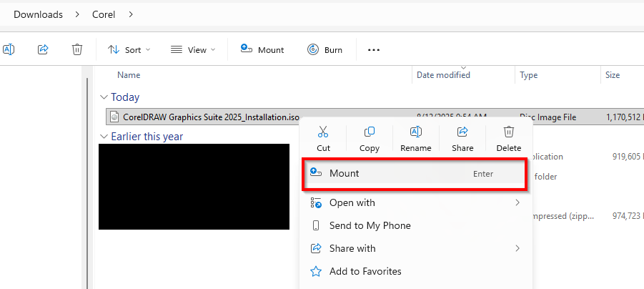
Task: Click the Rename icon in context menu
Action: click(415, 132)
